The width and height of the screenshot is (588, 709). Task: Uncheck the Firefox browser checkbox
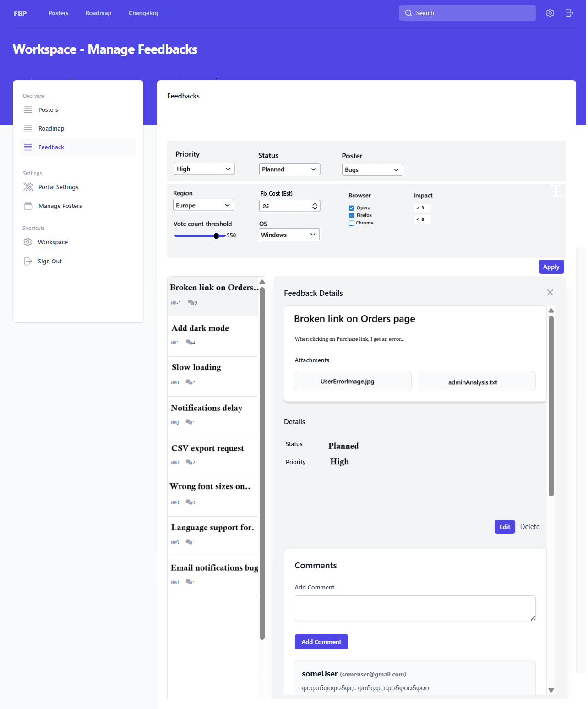352,215
